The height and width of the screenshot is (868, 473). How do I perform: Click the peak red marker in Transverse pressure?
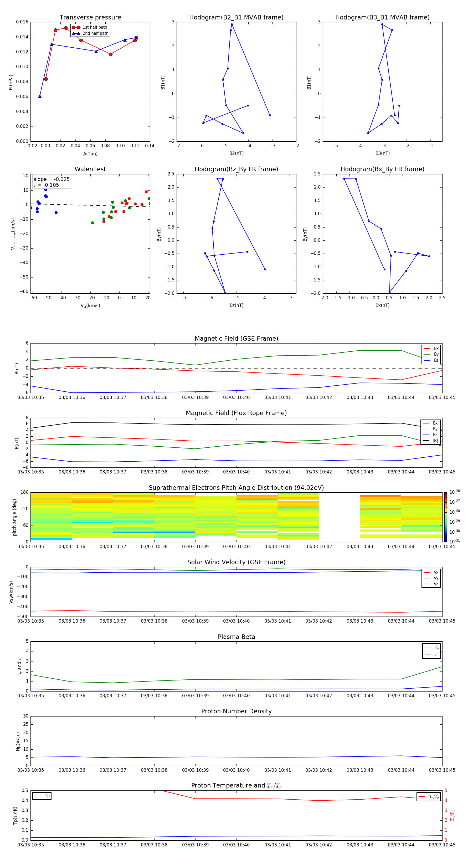click(66, 28)
